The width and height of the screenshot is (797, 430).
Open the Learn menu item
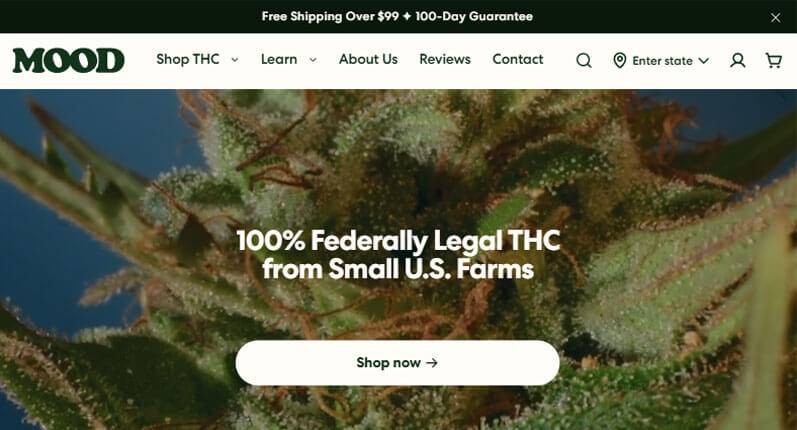(279, 59)
